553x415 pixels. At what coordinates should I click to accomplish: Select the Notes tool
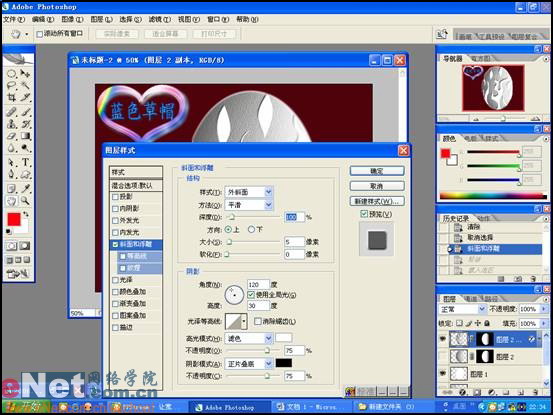(x=12, y=189)
